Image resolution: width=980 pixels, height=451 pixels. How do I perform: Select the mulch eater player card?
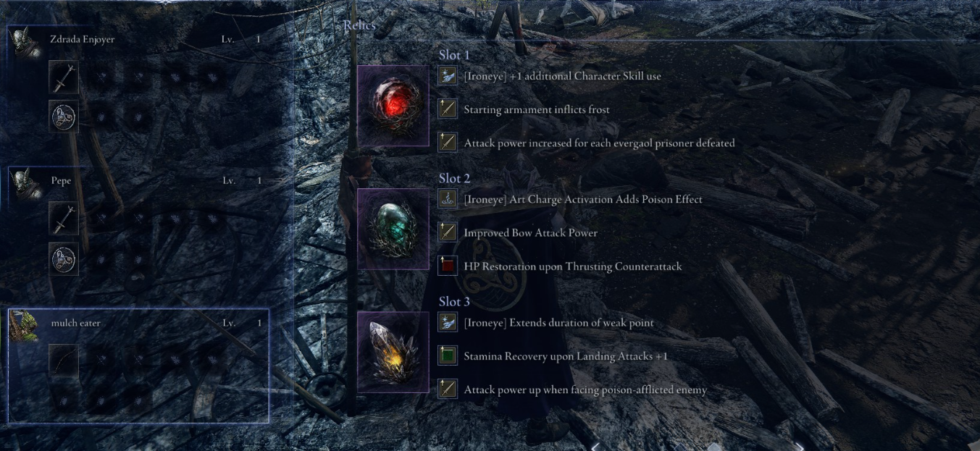[x=138, y=366]
